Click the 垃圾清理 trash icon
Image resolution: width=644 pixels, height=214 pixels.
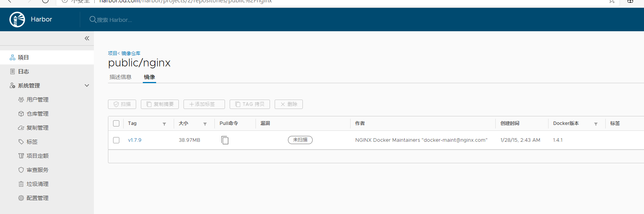[21, 184]
